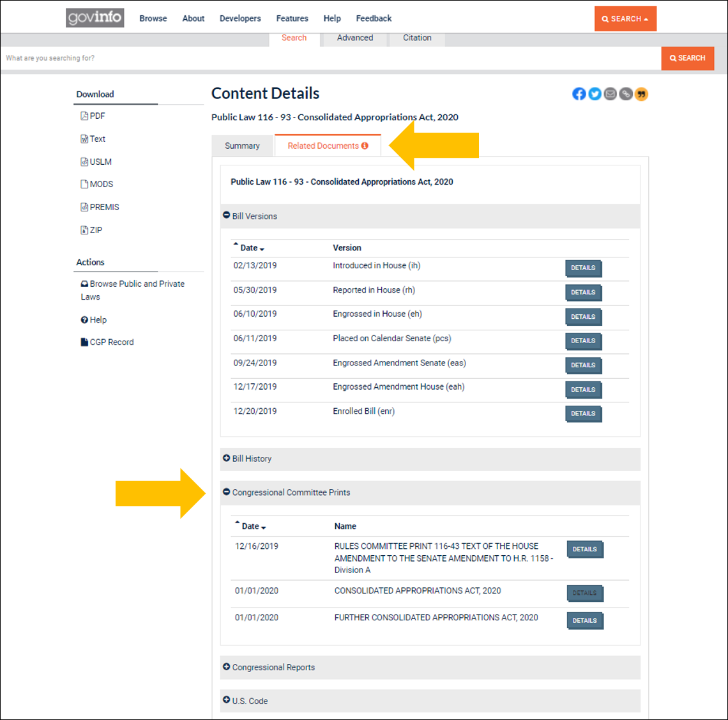
Task: Expand the Congressional Reports section
Action: (x=226, y=666)
